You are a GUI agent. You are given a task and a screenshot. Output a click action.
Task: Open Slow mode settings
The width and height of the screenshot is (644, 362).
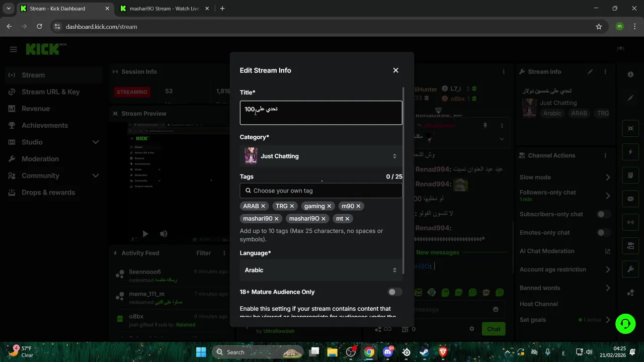coord(565,177)
